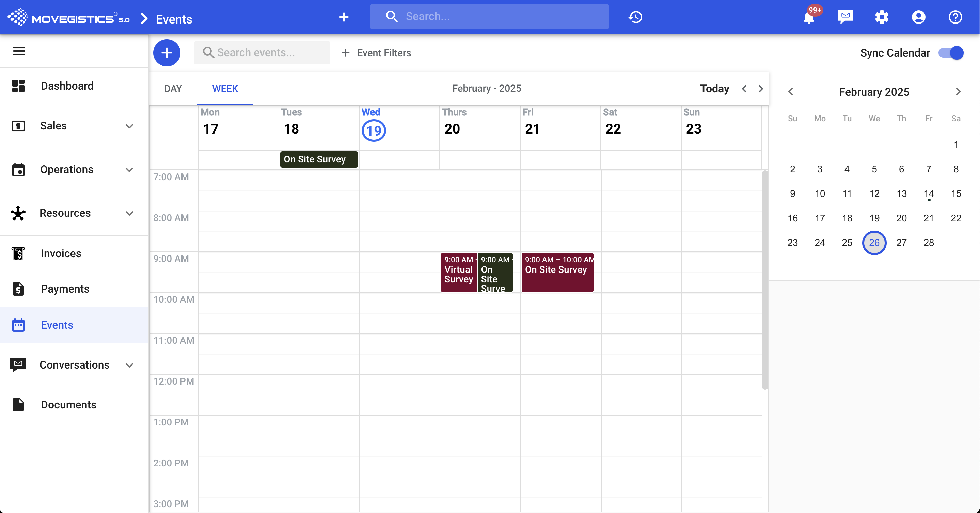The height and width of the screenshot is (513, 980).
Task: Switch to the DAY view tab
Action: tap(173, 89)
